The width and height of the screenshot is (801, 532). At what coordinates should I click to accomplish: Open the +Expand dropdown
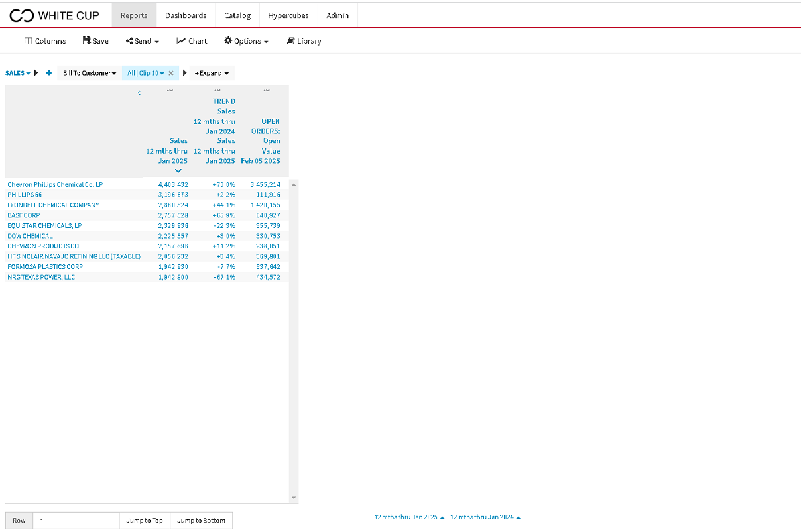point(212,73)
